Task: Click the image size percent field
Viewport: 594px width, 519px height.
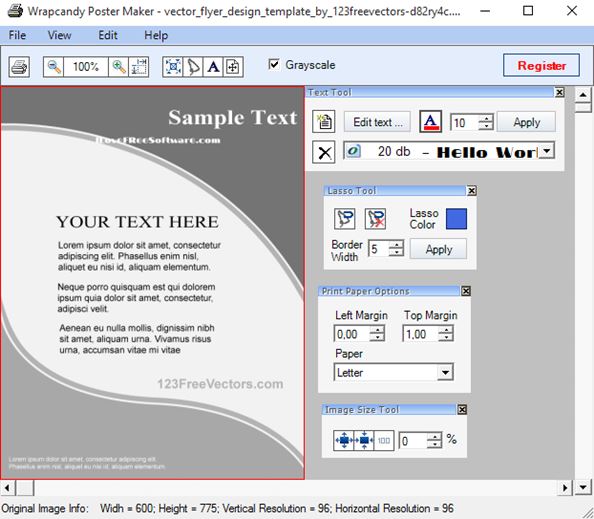Action: (x=413, y=441)
